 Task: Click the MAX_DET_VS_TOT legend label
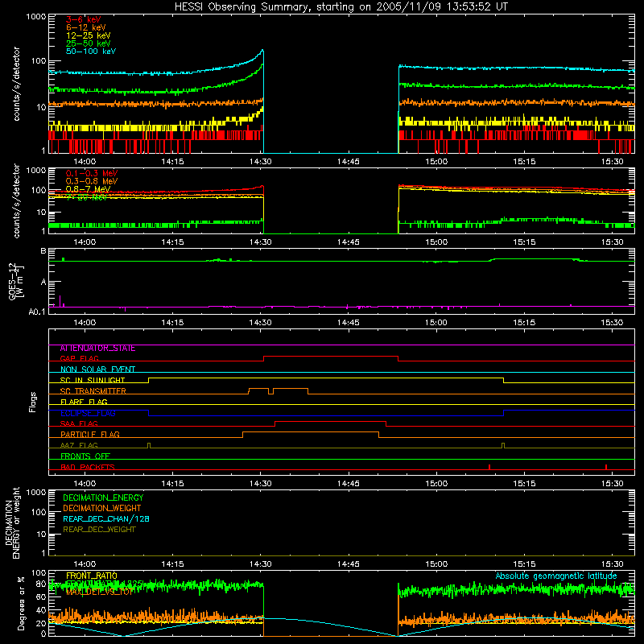coord(100,592)
